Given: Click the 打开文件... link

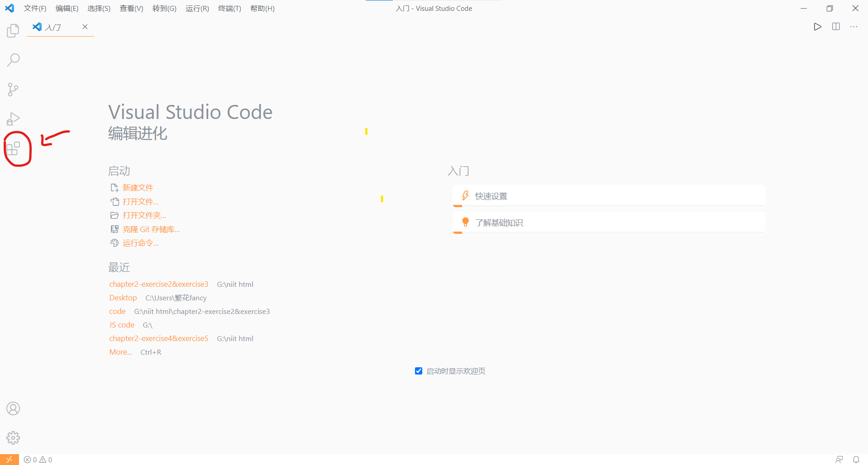Looking at the screenshot, I should pos(141,202).
